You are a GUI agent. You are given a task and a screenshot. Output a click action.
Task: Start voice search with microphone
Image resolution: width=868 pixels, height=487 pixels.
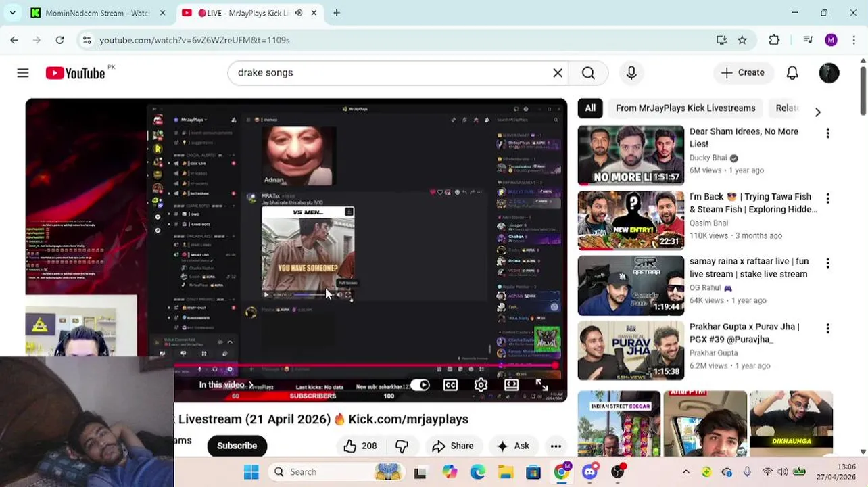631,73
